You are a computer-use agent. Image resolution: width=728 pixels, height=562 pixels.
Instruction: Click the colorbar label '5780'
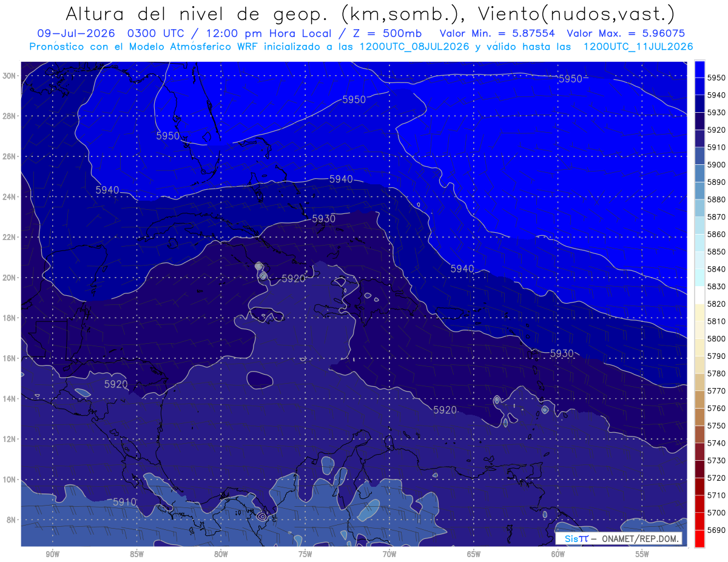716,373
